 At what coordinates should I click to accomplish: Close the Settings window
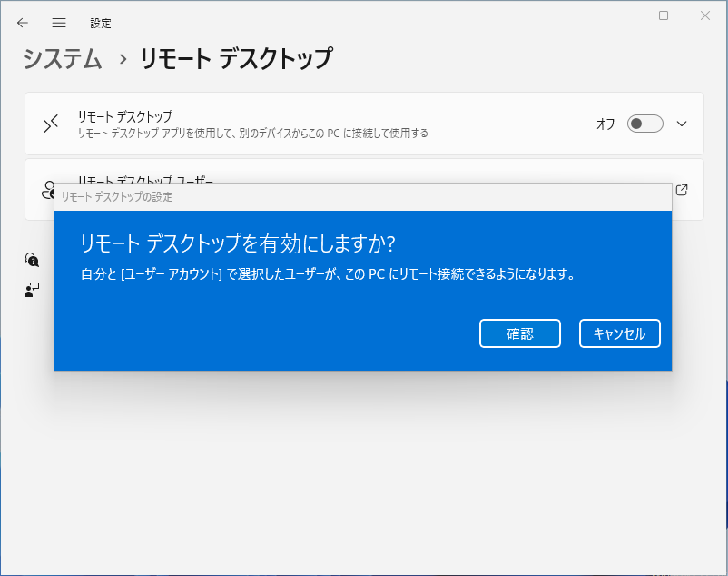705,15
